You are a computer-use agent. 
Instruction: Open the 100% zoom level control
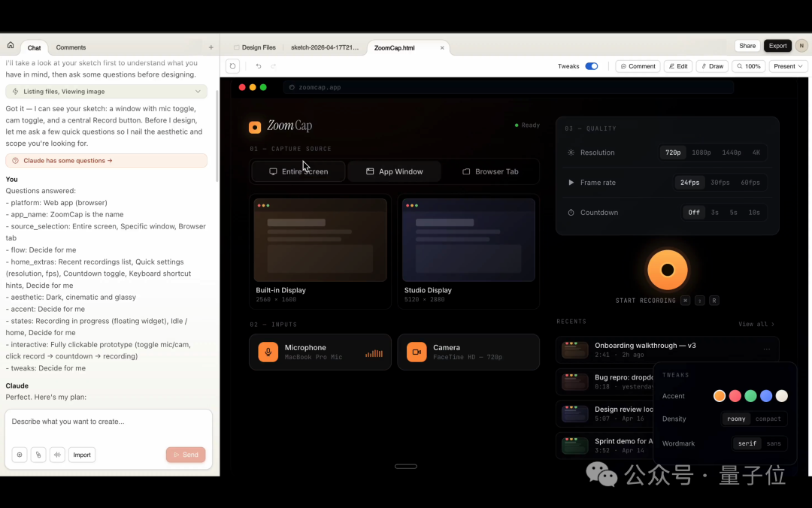tap(748, 66)
